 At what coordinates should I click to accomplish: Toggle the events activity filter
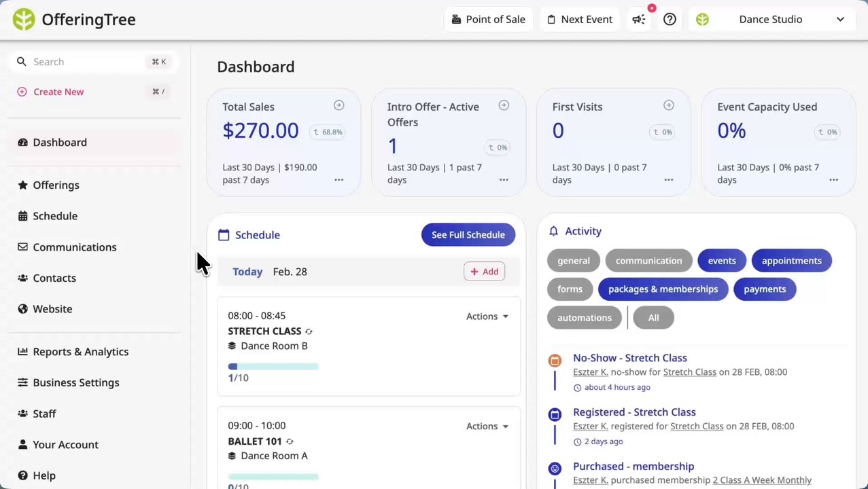[x=721, y=261]
